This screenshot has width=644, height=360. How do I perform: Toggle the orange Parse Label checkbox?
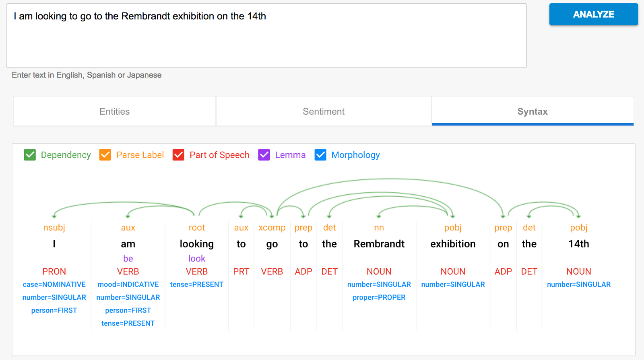tap(105, 155)
